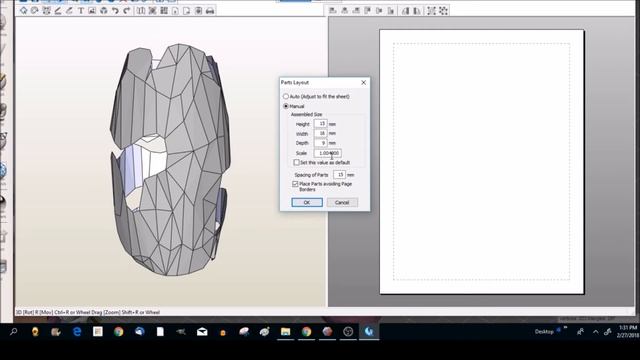Switch to Pepakura Designer taskbar icon
The height and width of the screenshot is (360, 640).
click(x=369, y=332)
